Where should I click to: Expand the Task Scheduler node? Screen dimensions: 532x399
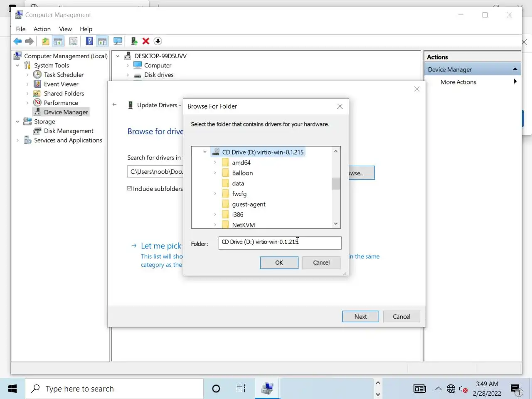point(27,75)
